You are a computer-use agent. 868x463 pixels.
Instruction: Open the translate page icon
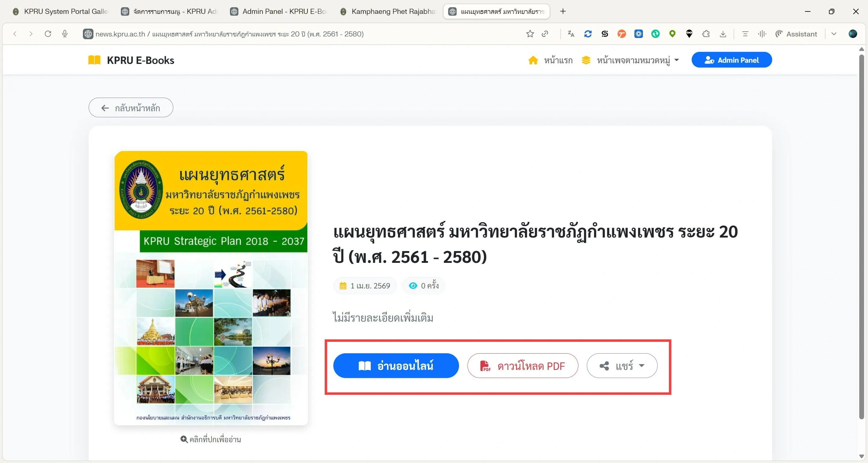pos(571,34)
